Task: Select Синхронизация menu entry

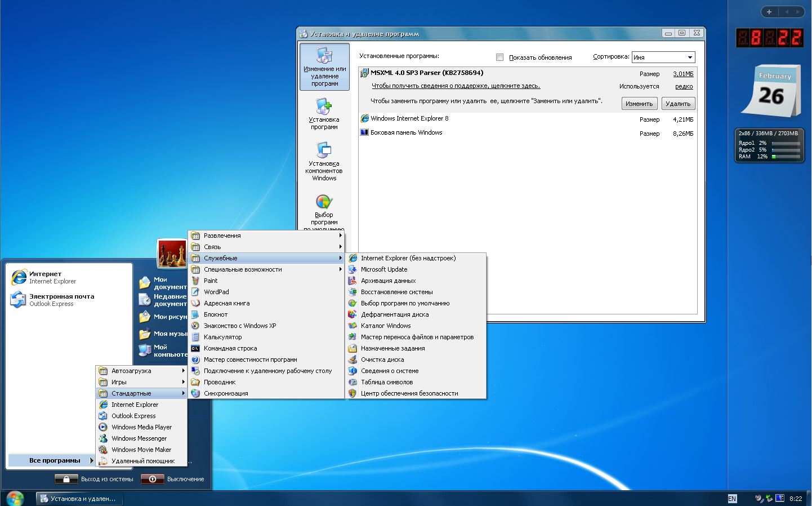Action: [x=266, y=393]
